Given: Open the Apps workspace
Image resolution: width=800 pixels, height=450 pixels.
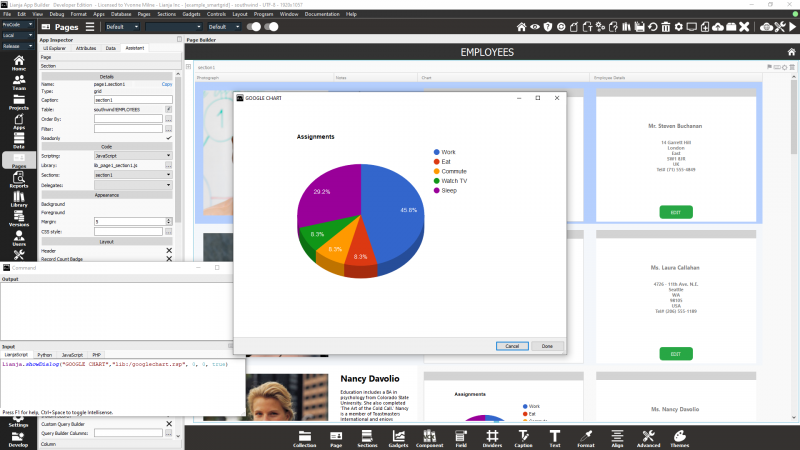Looking at the screenshot, I should [x=18, y=121].
